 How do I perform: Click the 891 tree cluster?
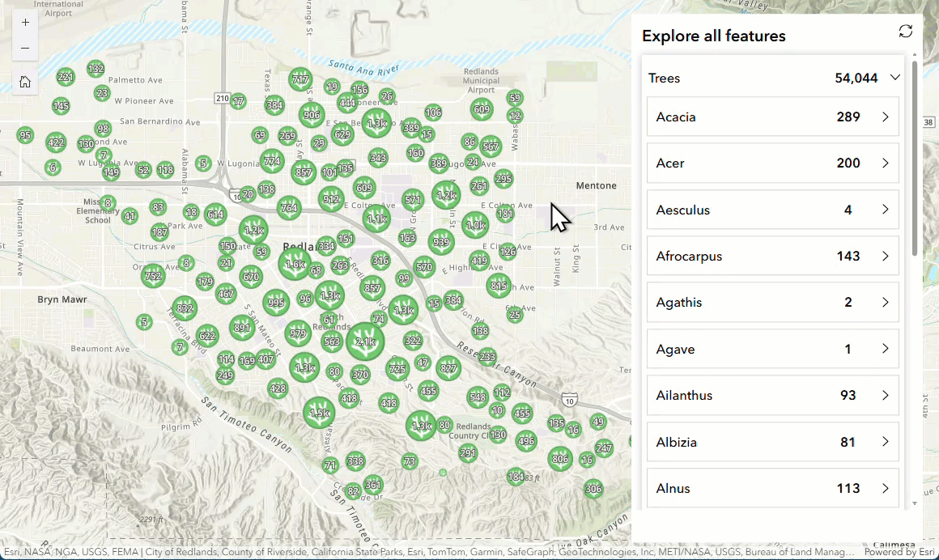pos(242,328)
